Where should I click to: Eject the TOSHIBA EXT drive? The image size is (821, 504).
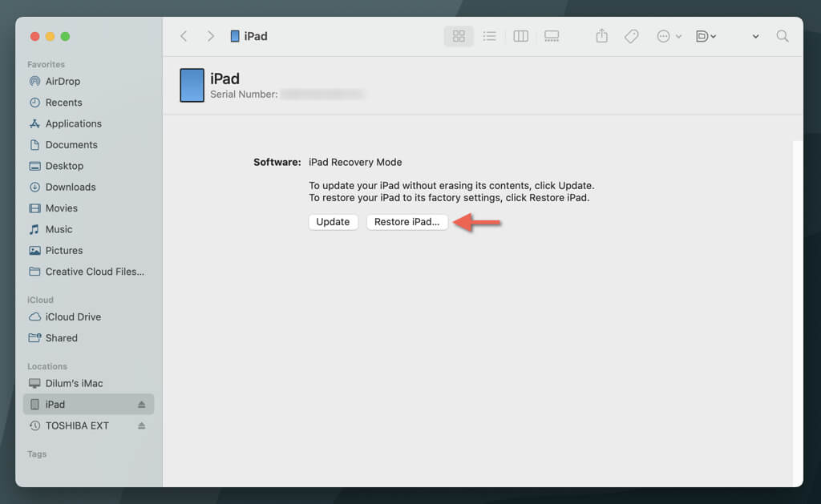(142, 426)
